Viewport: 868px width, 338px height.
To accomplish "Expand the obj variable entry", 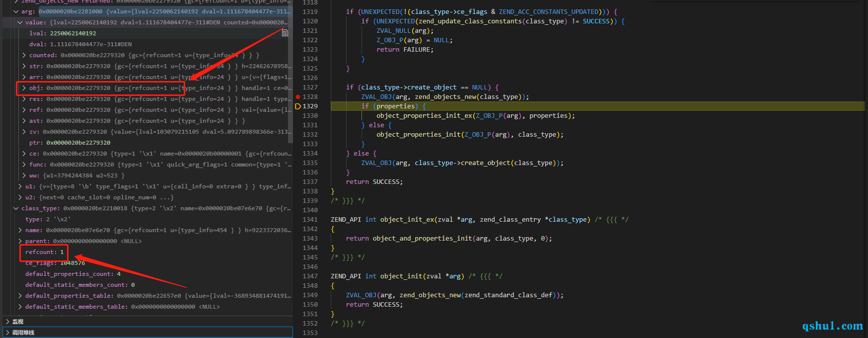I will click(x=24, y=88).
